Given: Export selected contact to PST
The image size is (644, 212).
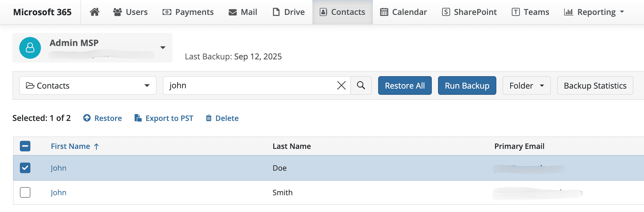Looking at the screenshot, I should pos(164,118).
